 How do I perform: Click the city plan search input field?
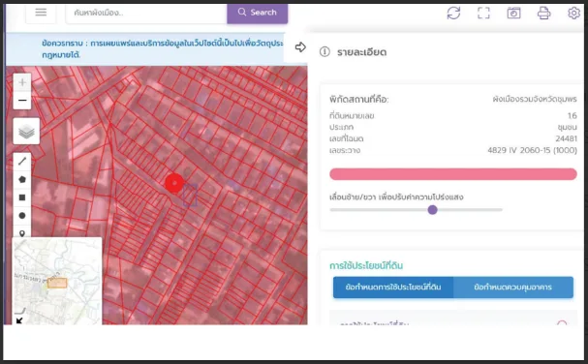coord(146,13)
